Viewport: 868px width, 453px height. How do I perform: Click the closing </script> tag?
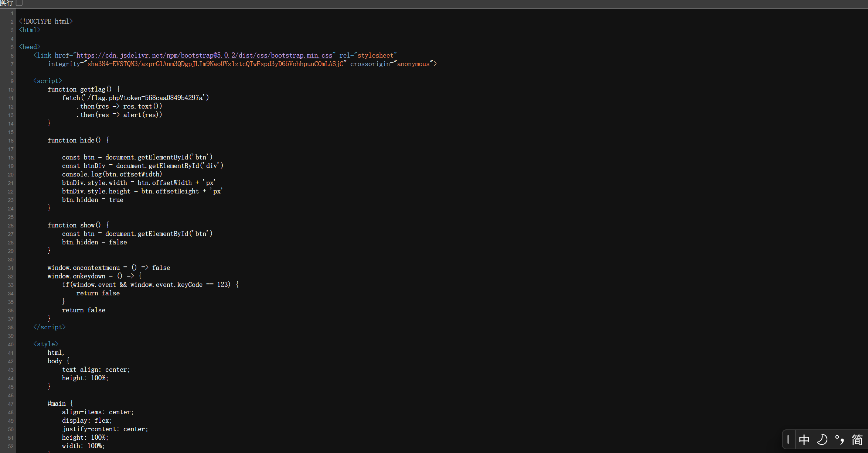point(49,327)
